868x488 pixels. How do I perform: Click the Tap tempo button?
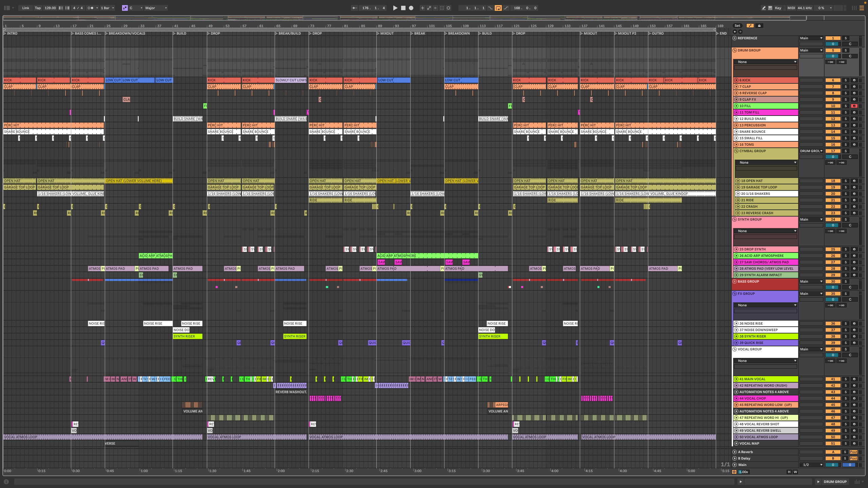tap(38, 8)
